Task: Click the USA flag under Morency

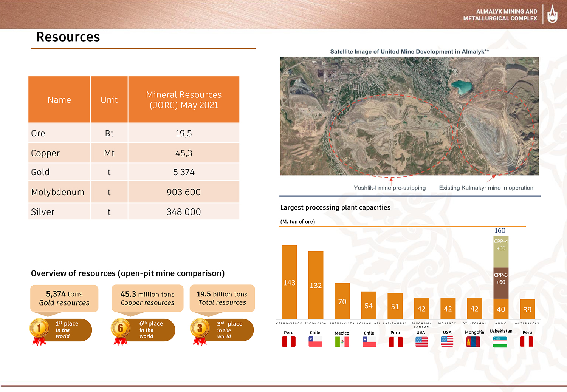Action: [447, 342]
